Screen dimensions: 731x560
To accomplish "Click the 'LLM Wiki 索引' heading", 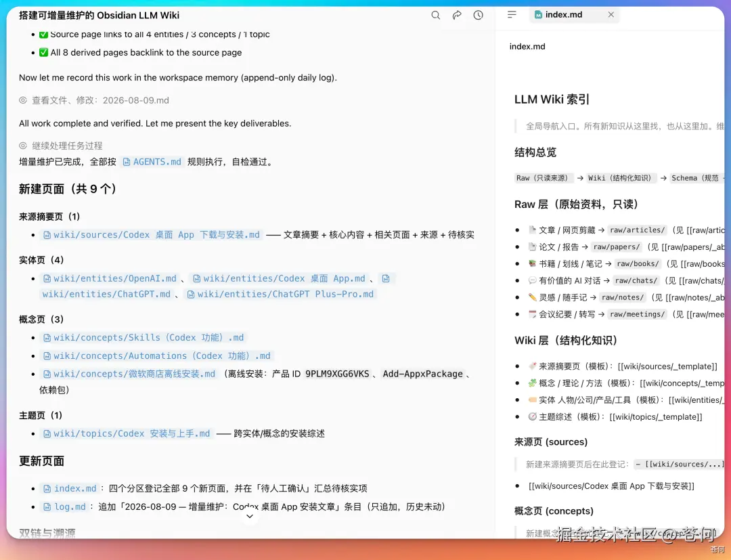I will click(x=552, y=100).
